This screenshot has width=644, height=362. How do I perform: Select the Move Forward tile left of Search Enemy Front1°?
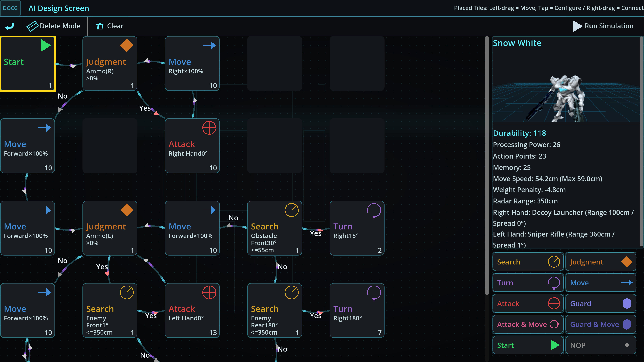pos(28,310)
